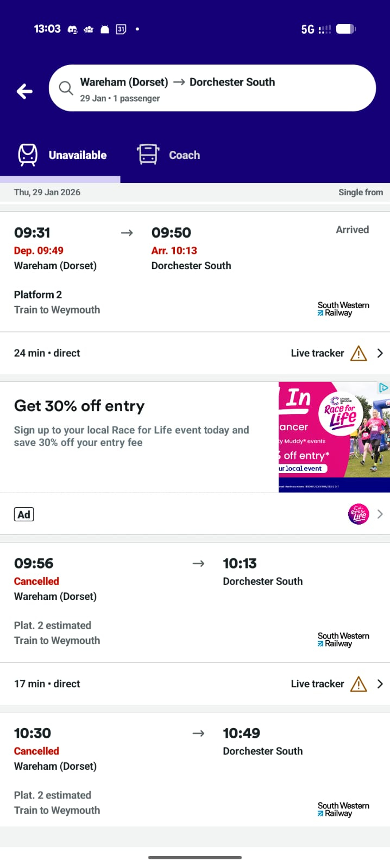Switch to the Unavailable train tab
This screenshot has width=390, height=868.
pyautogui.click(x=77, y=155)
